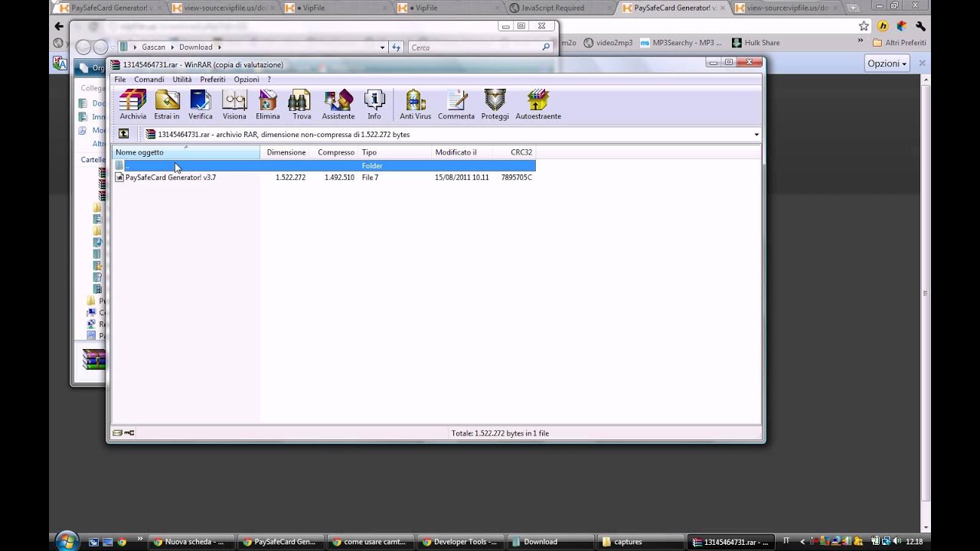Click the volume icon in system tray
Image resolution: width=980 pixels, height=551 pixels.
[897, 542]
